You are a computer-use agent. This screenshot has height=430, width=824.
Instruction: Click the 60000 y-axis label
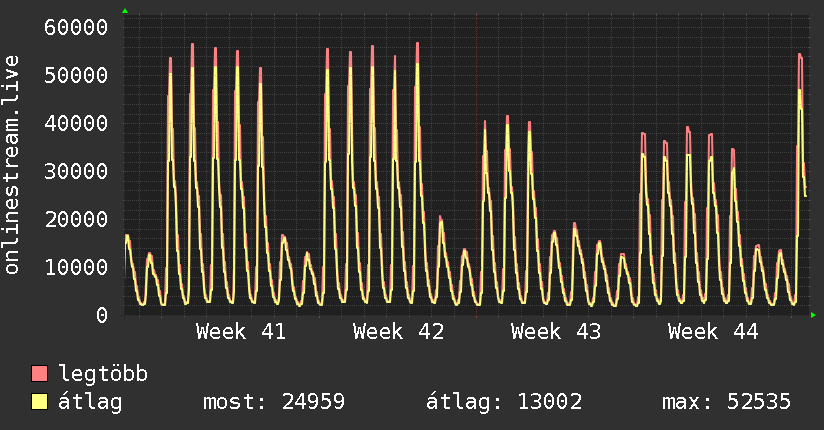click(x=76, y=27)
